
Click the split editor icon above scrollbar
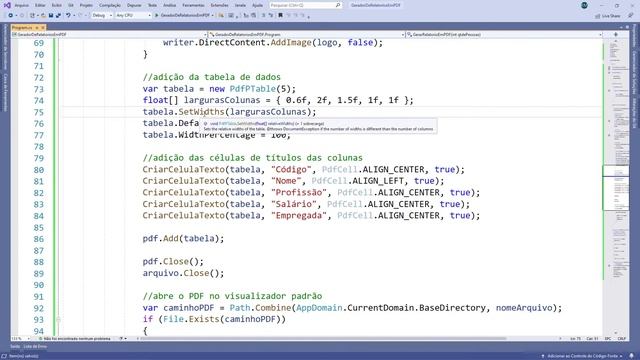point(616,35)
